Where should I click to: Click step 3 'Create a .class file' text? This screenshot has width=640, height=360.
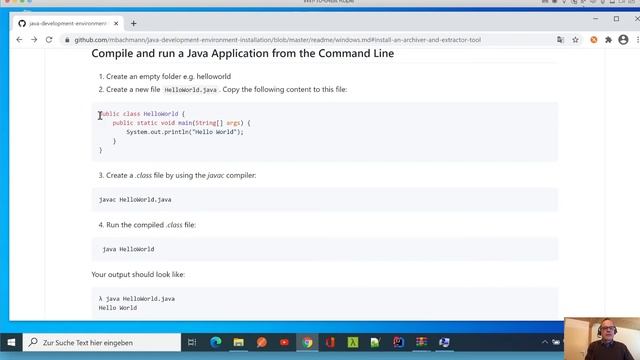[181, 175]
